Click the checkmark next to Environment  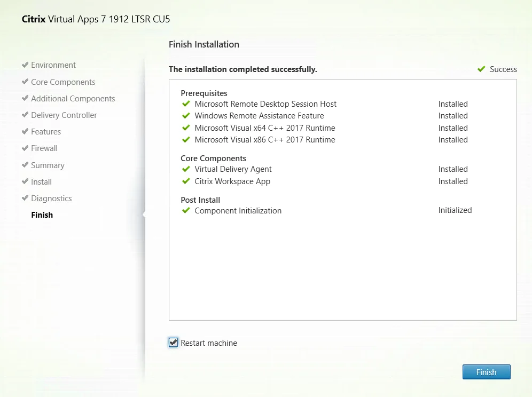25,65
